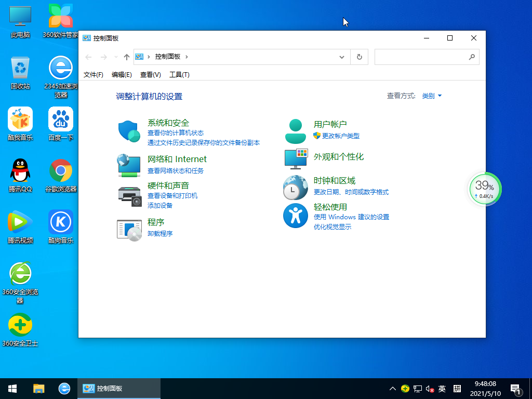Click the 卸载程序 link

160,234
